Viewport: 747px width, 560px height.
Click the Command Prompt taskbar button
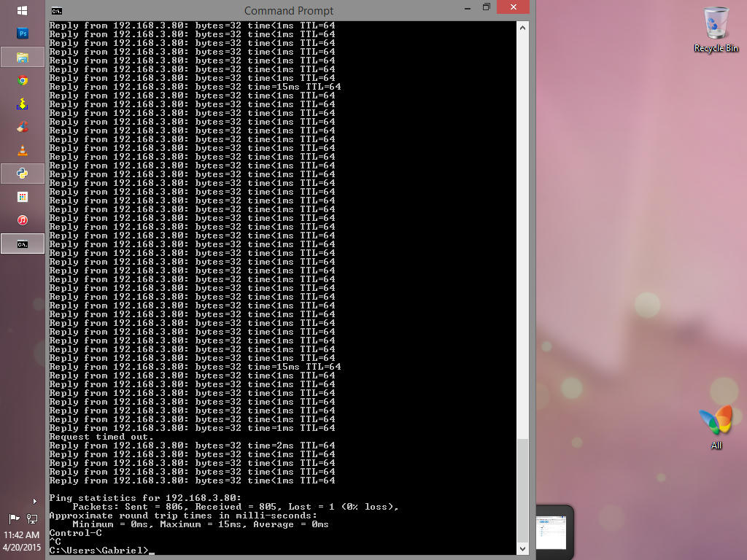(23, 244)
